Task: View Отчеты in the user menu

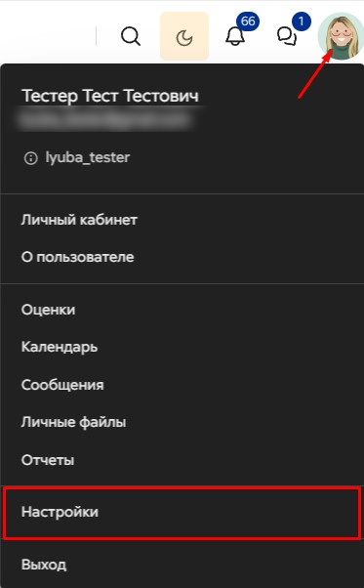Action: [182, 460]
